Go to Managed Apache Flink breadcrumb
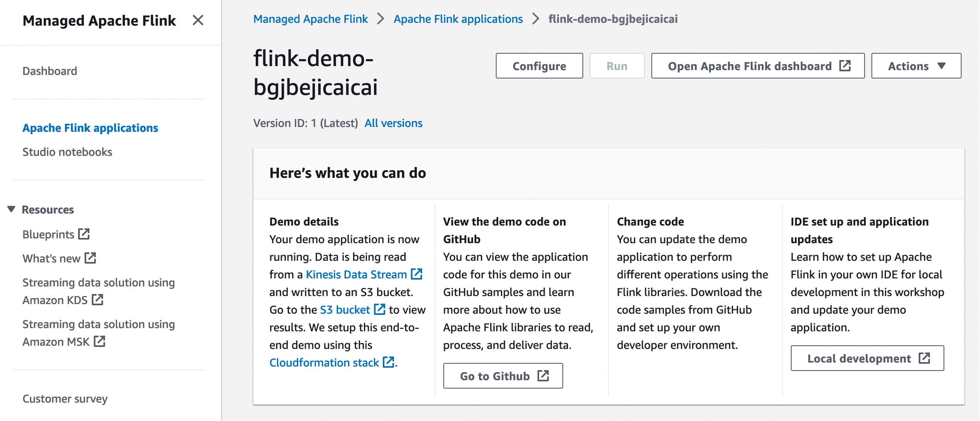The width and height of the screenshot is (980, 421). click(311, 19)
